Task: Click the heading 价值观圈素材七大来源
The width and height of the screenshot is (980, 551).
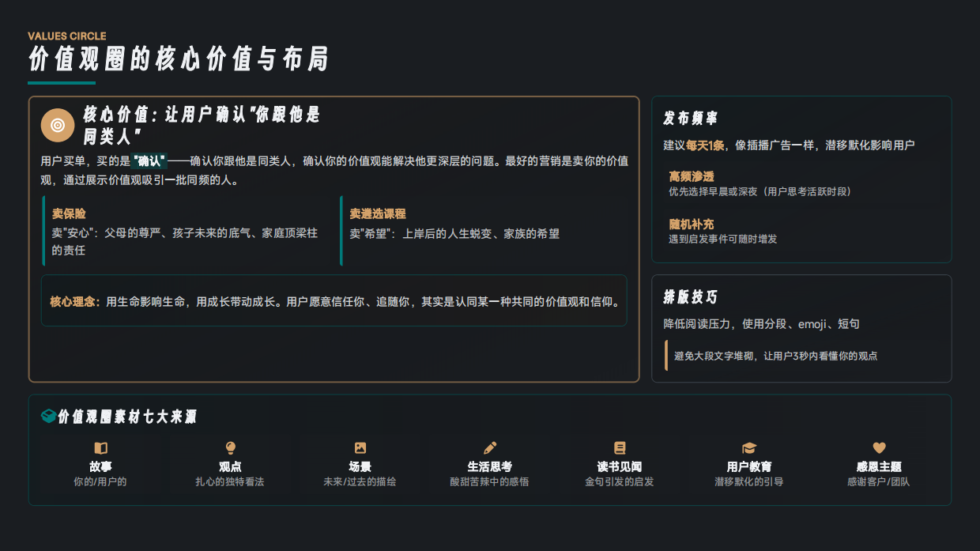Action: (126, 417)
